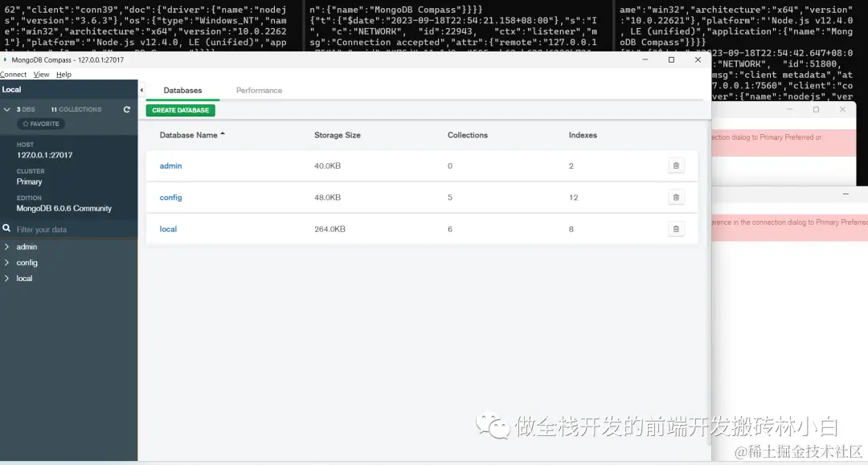Switch to the Performance tab

click(259, 91)
